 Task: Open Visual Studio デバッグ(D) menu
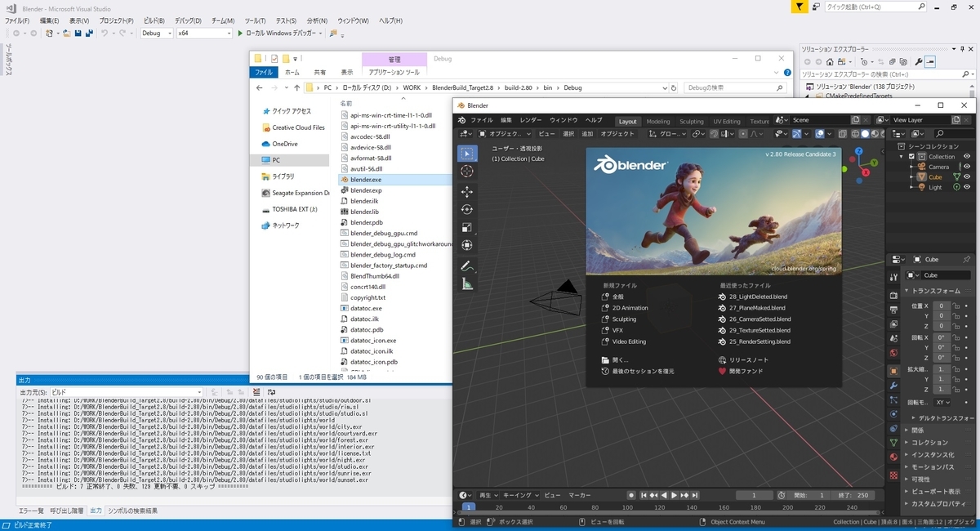(x=188, y=20)
